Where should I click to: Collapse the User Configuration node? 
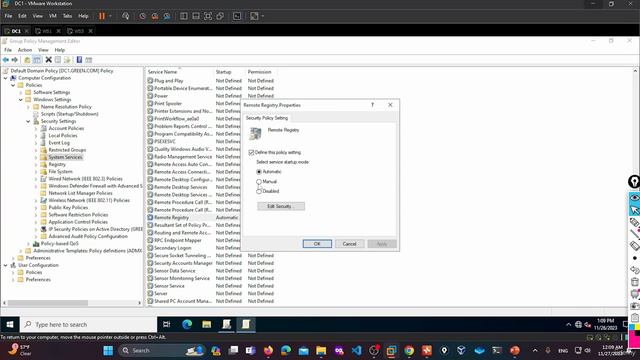pyautogui.click(x=6, y=265)
